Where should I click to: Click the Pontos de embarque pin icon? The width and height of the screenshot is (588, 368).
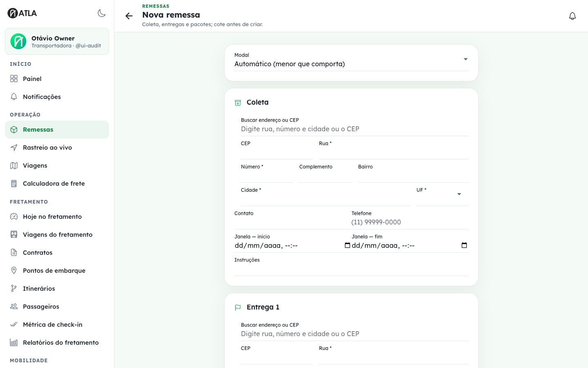click(x=14, y=271)
